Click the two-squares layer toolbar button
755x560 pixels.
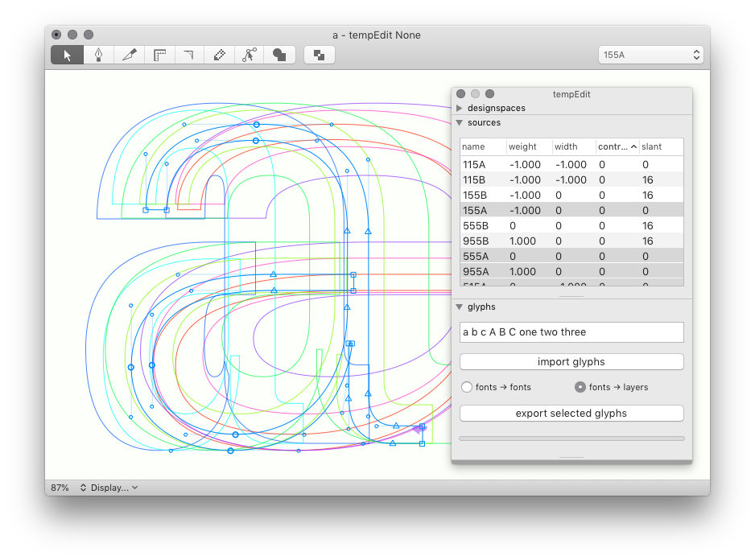[x=320, y=55]
